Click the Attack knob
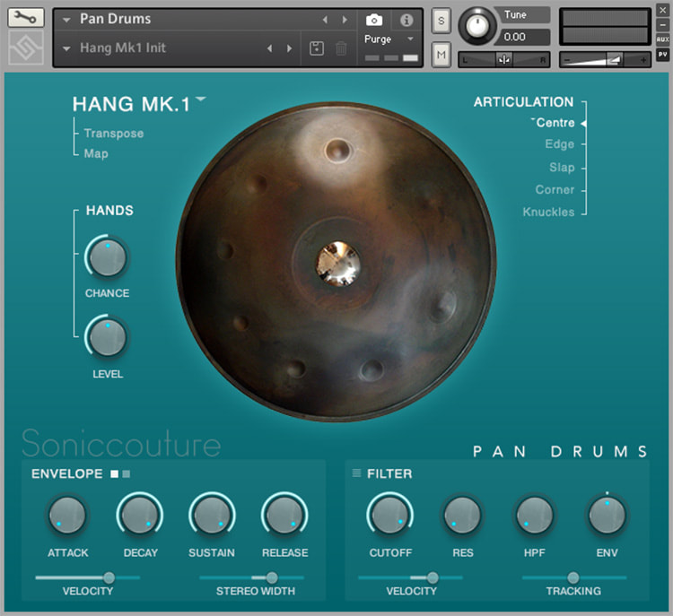The height and width of the screenshot is (616, 673). click(x=67, y=516)
